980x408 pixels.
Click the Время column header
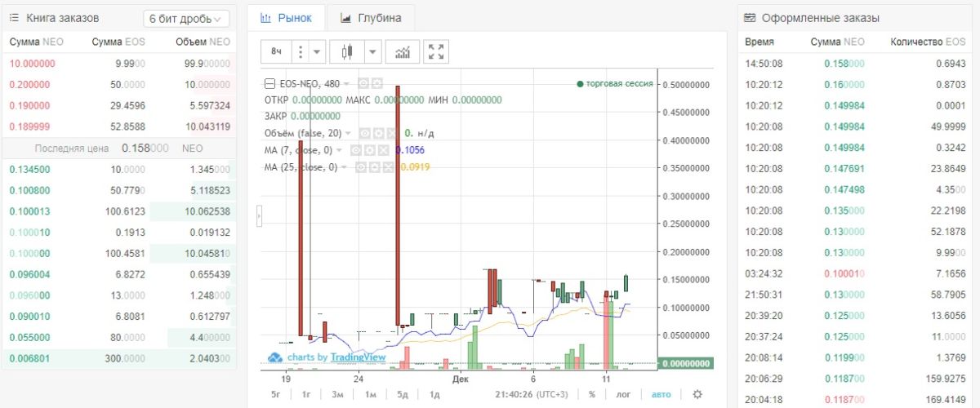pos(759,42)
